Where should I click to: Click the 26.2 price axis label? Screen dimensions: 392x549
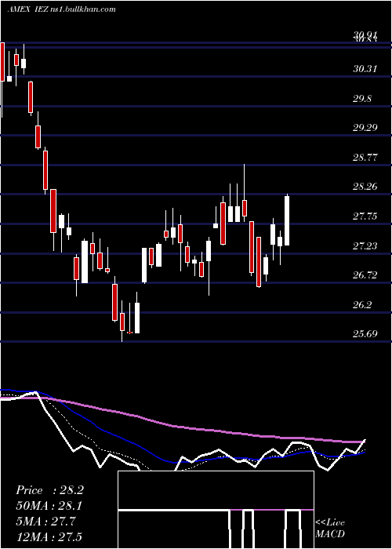[x=362, y=304]
